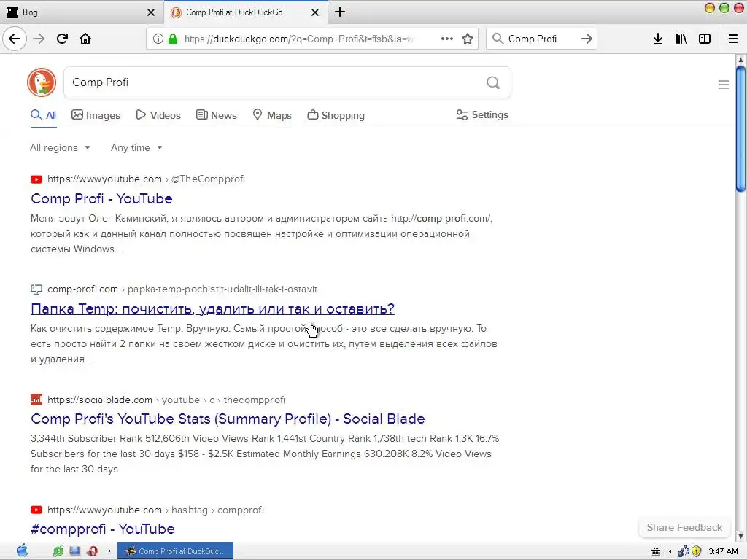Open the browser home page
The image size is (747, 560).
tap(85, 39)
